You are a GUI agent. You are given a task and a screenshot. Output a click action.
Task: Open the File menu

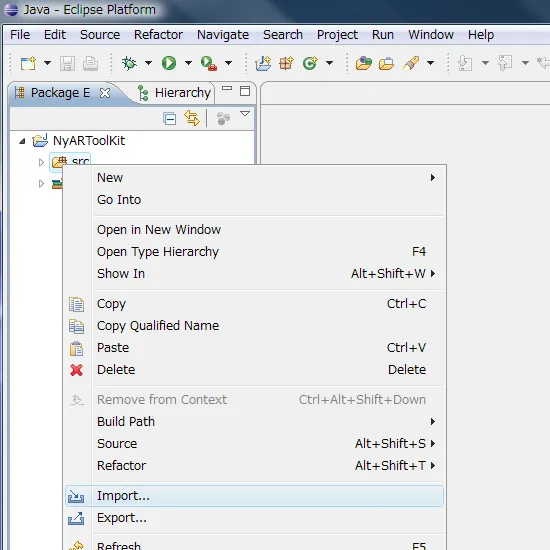(20, 35)
